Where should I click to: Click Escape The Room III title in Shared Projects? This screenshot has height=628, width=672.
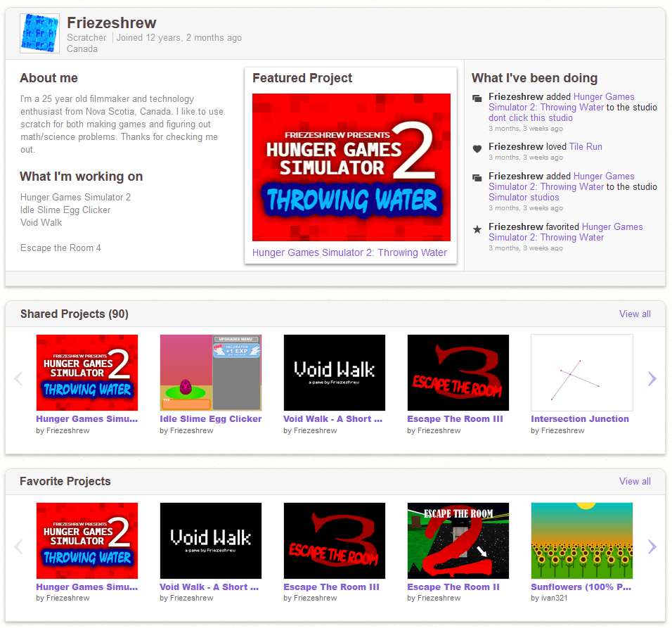point(455,419)
